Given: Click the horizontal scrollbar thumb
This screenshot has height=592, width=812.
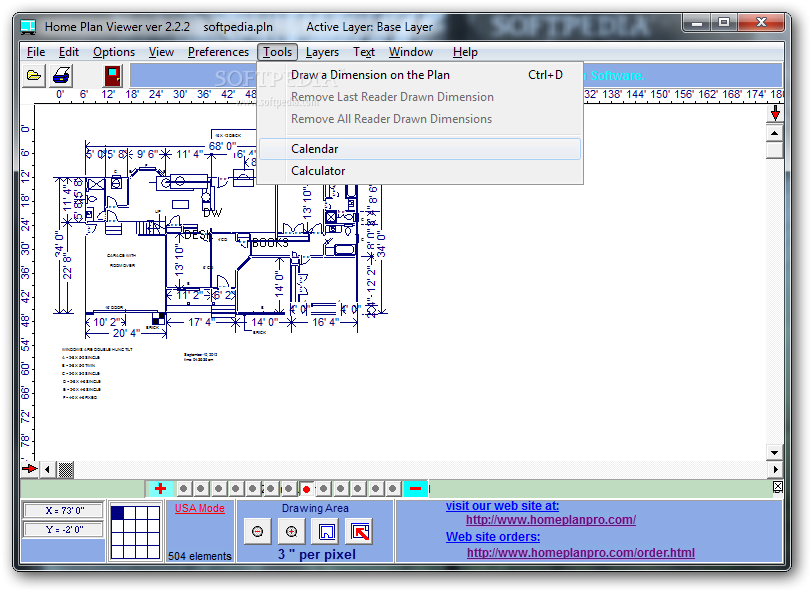Looking at the screenshot, I should tap(66, 469).
